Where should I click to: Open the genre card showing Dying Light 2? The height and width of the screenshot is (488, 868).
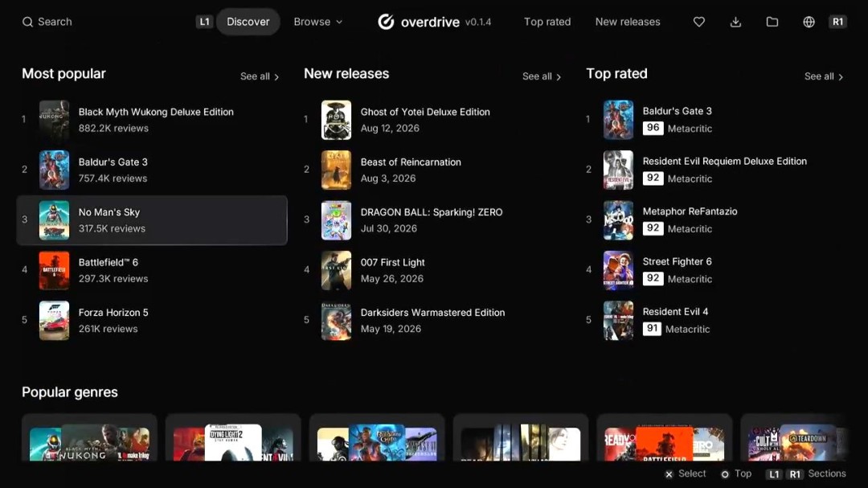233,437
